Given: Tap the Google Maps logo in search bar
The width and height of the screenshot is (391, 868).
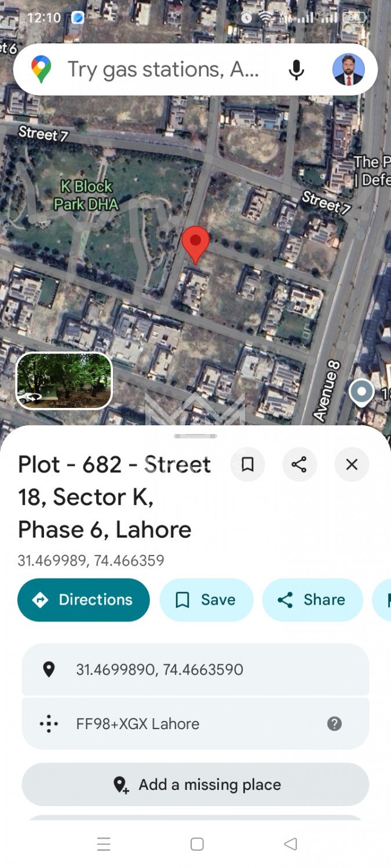Looking at the screenshot, I should click(41, 69).
